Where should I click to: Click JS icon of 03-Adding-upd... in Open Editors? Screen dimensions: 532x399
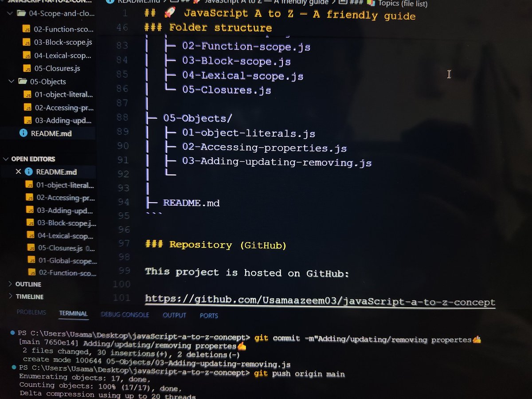[x=30, y=210]
